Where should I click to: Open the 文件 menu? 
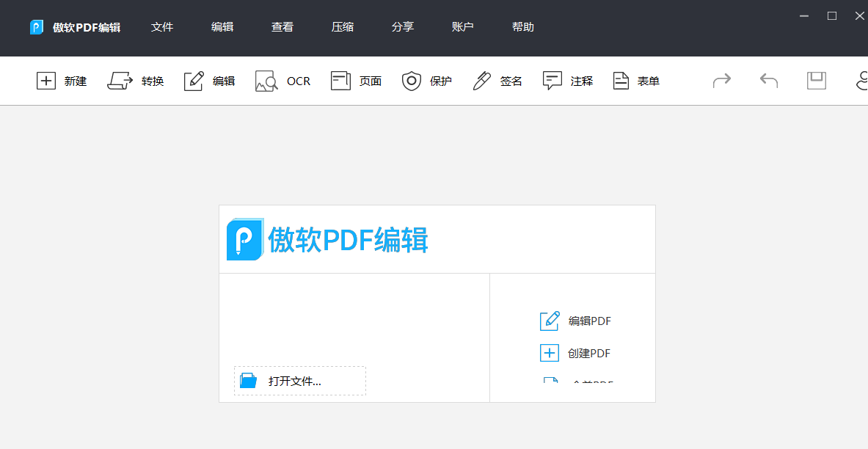(162, 27)
